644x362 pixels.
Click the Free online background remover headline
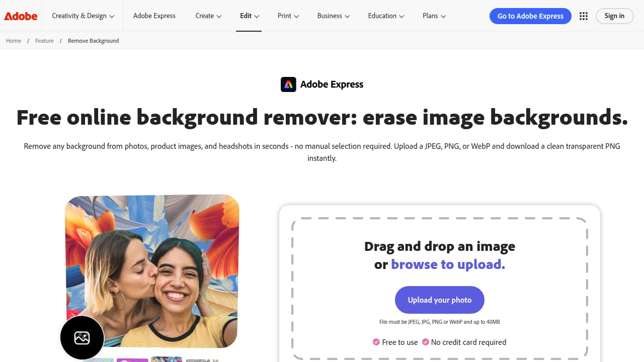[x=322, y=117]
